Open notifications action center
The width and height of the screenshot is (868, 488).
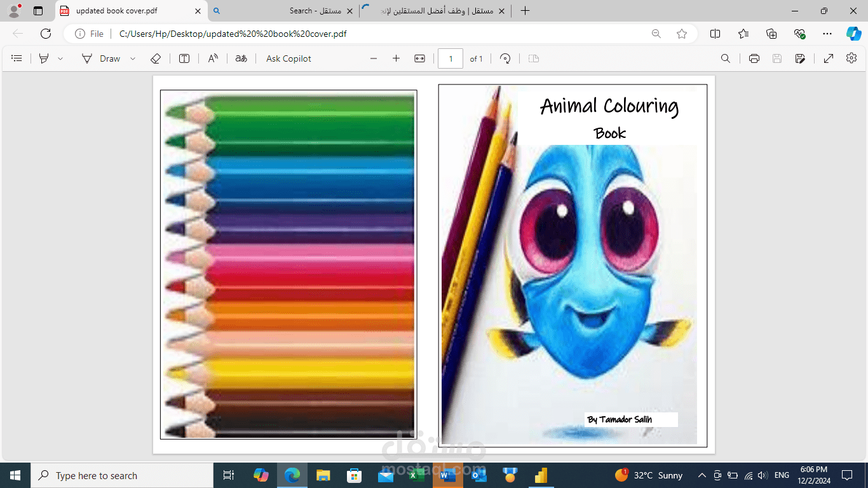pyautogui.click(x=846, y=475)
